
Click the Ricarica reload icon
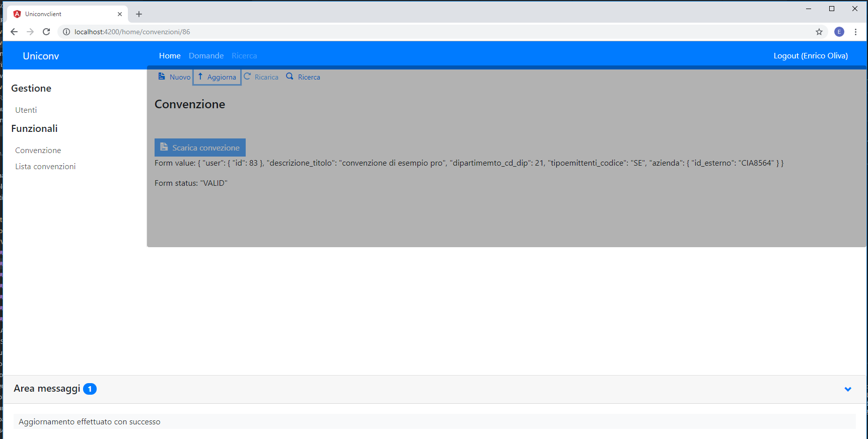247,77
